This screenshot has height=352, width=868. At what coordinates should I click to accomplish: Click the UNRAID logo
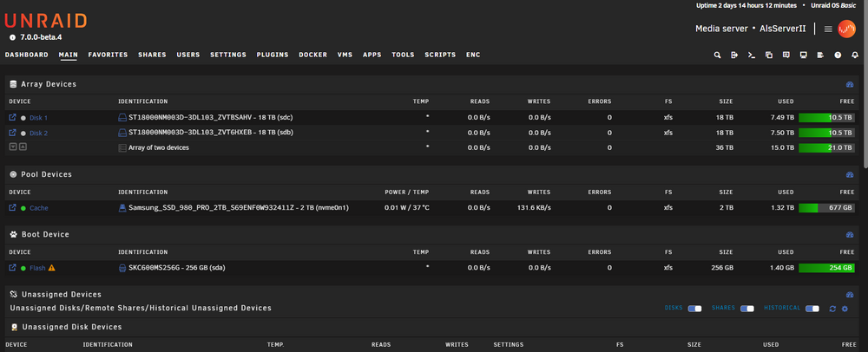46,22
